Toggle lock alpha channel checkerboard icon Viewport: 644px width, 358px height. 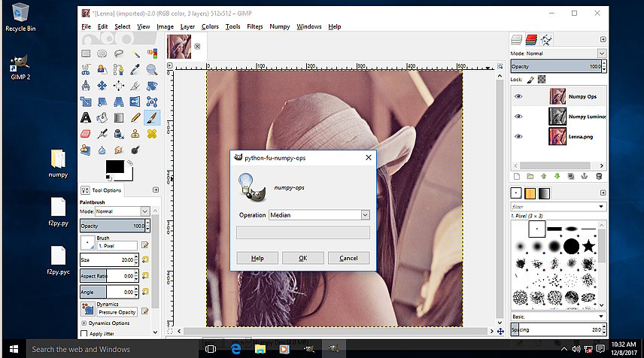(542, 79)
